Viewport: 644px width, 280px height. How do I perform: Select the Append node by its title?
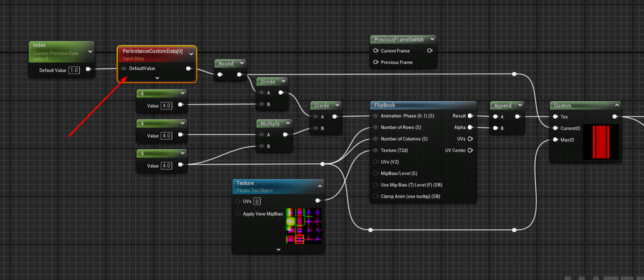(503, 105)
